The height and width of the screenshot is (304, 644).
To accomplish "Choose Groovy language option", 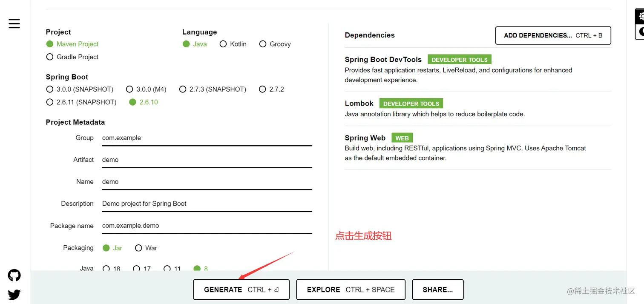I will point(275,44).
